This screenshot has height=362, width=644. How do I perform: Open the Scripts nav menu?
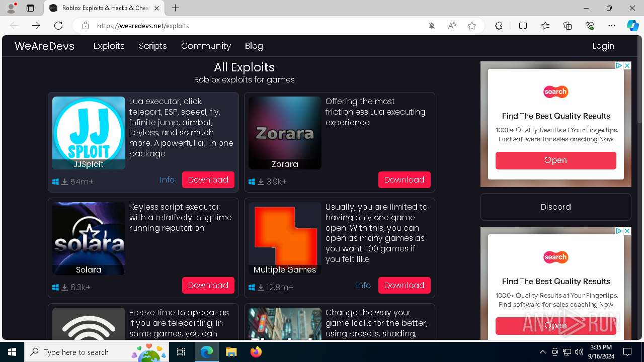click(152, 46)
